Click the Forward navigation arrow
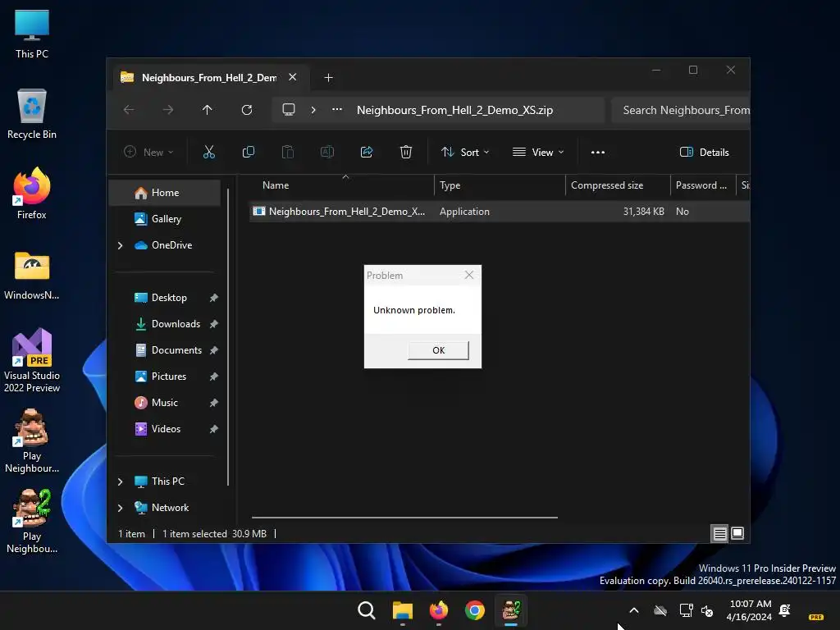The image size is (840, 630). click(x=168, y=110)
